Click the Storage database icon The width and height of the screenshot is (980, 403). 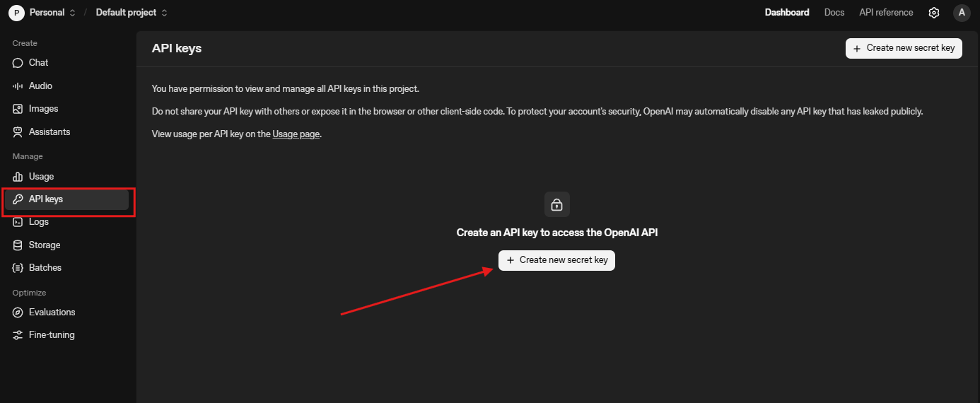18,245
